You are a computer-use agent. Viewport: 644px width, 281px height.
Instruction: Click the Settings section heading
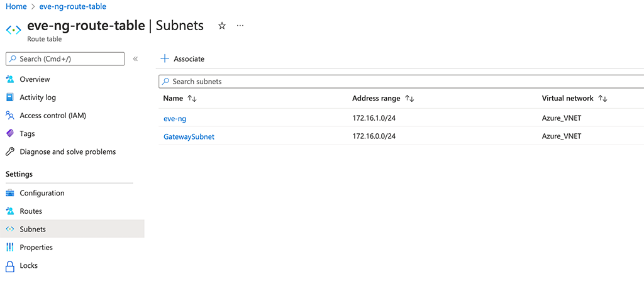coord(19,174)
